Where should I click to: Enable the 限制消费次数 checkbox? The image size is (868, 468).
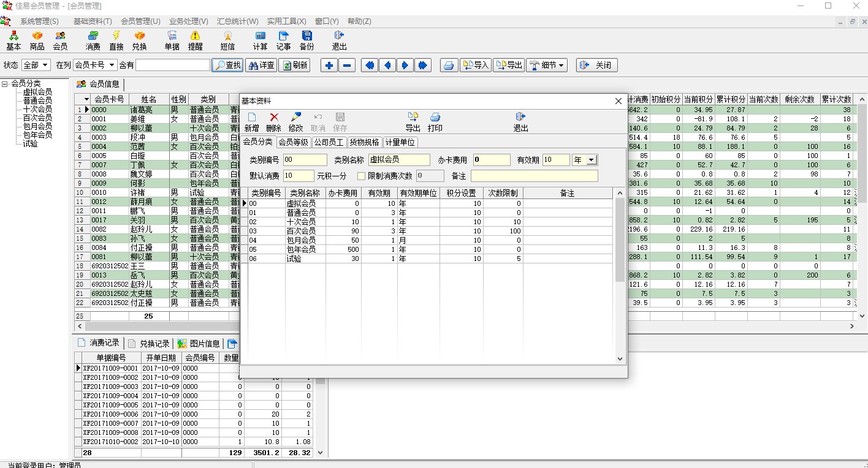pos(362,176)
